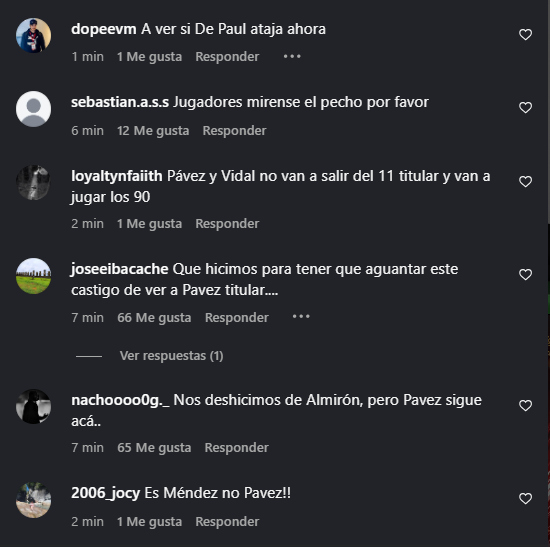Screen dimensions: 550x547
Task: Like 2006_jocy's comment heart icon
Action: (525, 498)
